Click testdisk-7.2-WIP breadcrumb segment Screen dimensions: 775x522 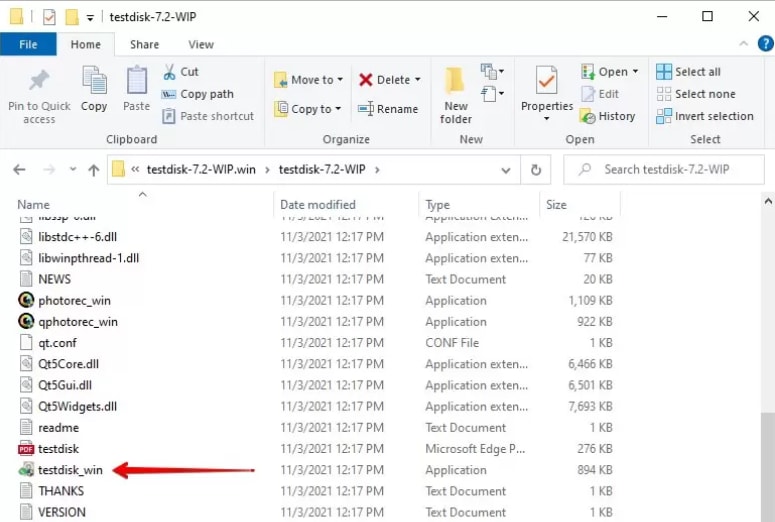[322, 170]
